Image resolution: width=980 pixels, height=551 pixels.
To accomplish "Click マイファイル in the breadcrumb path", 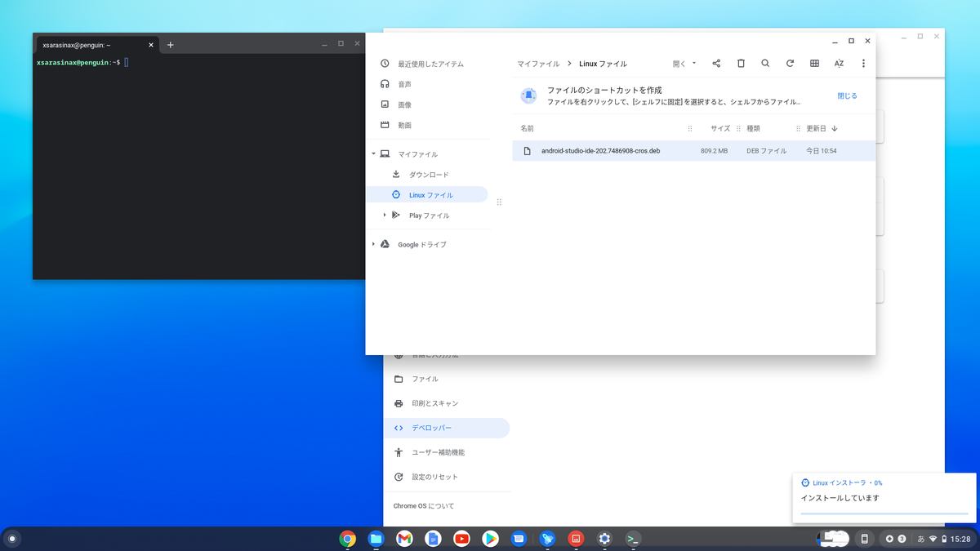I will (x=538, y=64).
